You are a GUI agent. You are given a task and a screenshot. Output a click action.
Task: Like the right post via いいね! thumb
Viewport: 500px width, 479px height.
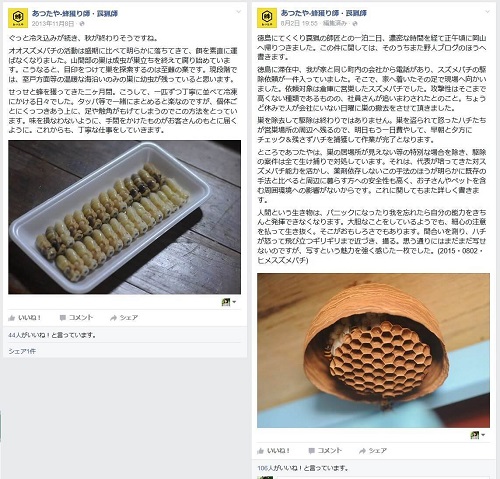pos(273,451)
